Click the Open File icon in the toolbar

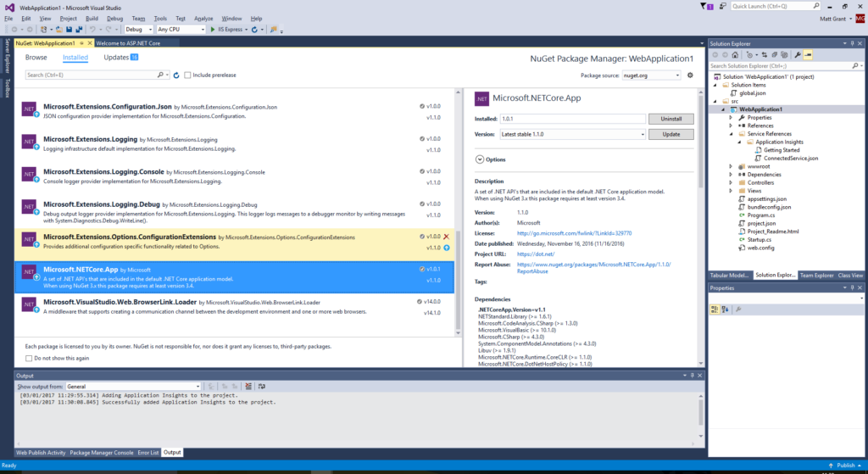58,30
